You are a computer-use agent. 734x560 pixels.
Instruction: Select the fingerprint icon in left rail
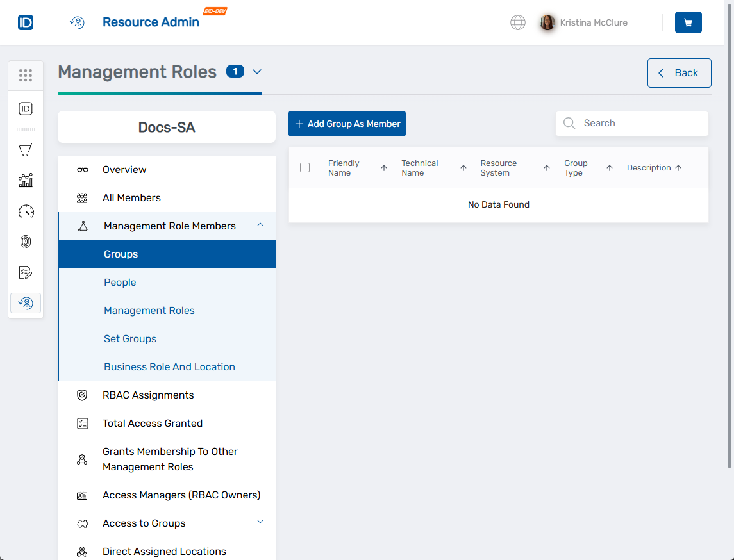click(x=26, y=242)
